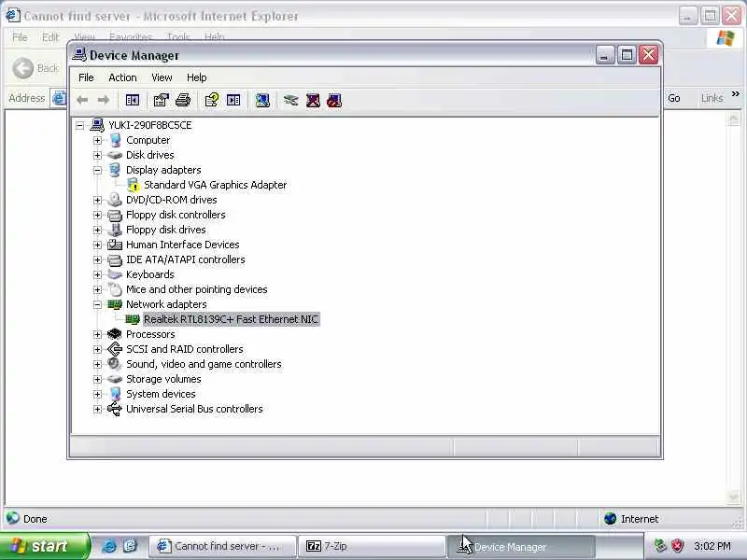
Task: Select Realtek RTL8139C+ Fast Ethernet NIC
Action: pos(231,319)
